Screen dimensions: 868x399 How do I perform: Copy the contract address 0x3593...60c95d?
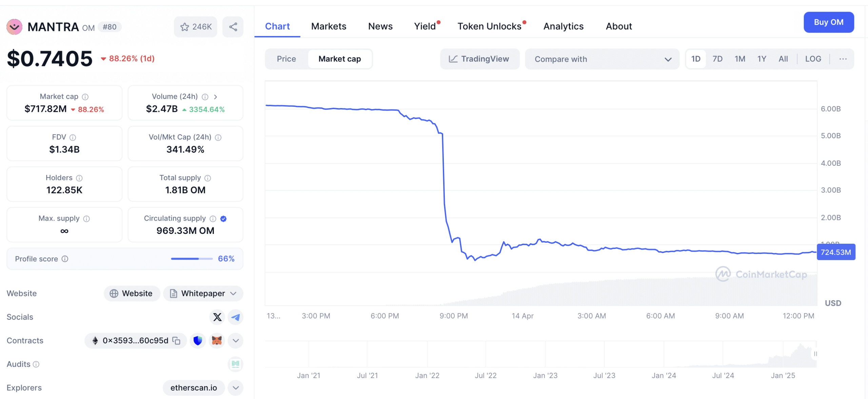[x=176, y=341]
